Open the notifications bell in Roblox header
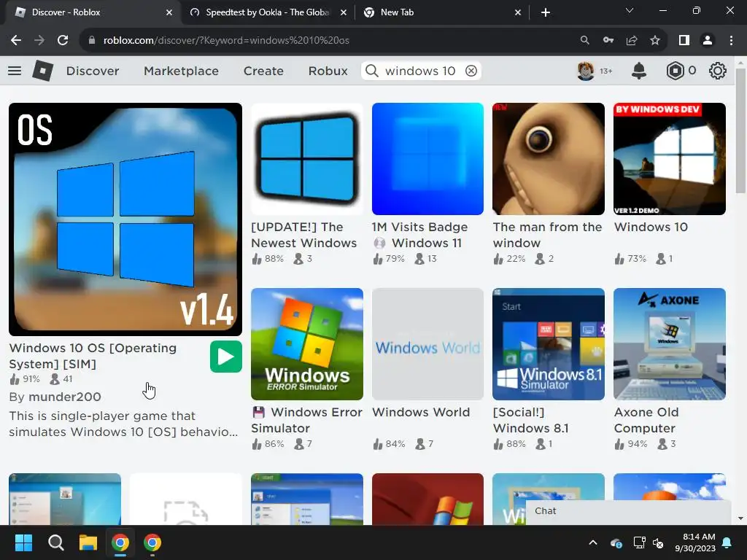Image resolution: width=747 pixels, height=560 pixels. [x=639, y=71]
